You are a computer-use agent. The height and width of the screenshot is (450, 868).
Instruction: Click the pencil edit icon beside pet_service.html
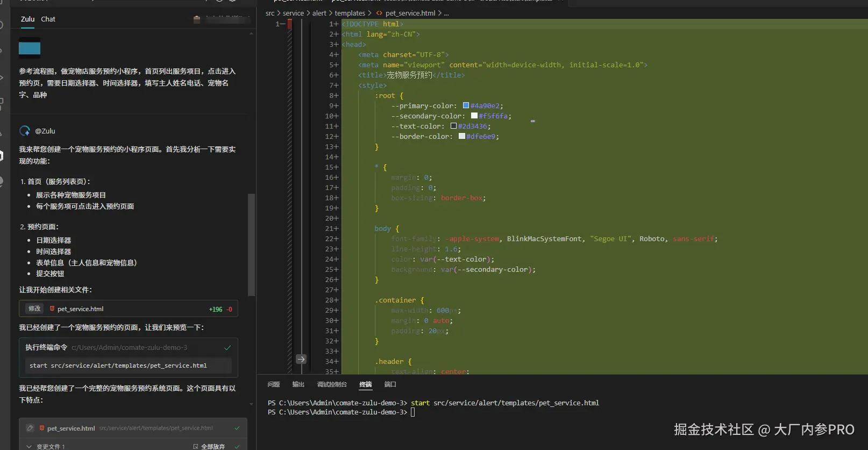click(x=30, y=428)
